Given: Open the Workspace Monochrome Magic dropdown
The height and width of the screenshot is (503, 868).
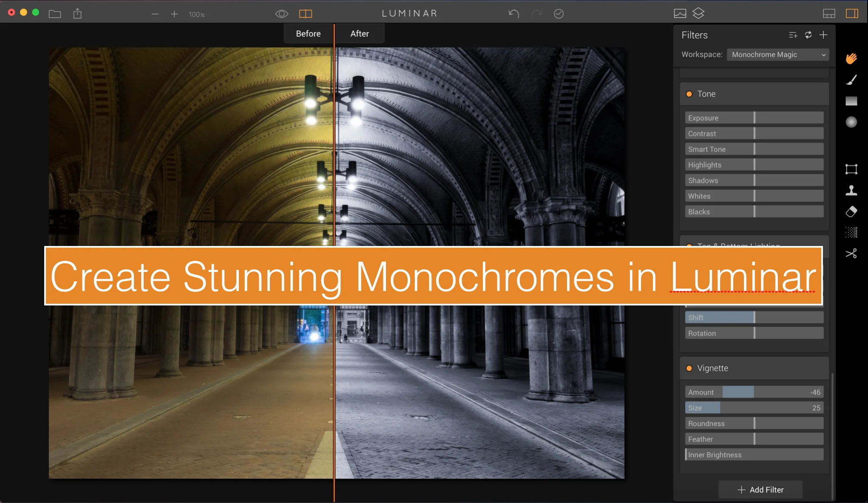Looking at the screenshot, I should pyautogui.click(x=777, y=54).
